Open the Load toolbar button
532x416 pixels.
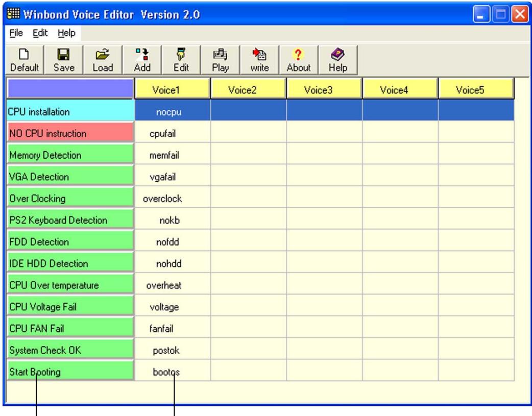point(103,60)
